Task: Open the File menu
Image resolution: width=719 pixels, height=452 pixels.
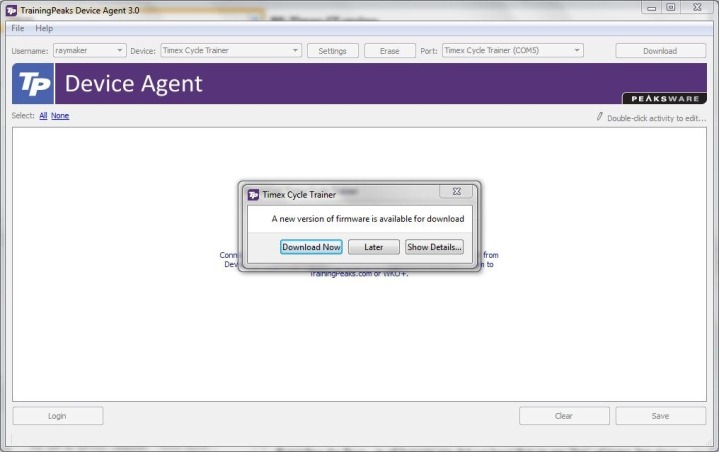Action: point(17,28)
